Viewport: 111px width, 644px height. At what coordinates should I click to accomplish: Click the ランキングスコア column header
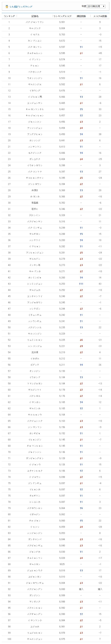(x=62, y=16)
